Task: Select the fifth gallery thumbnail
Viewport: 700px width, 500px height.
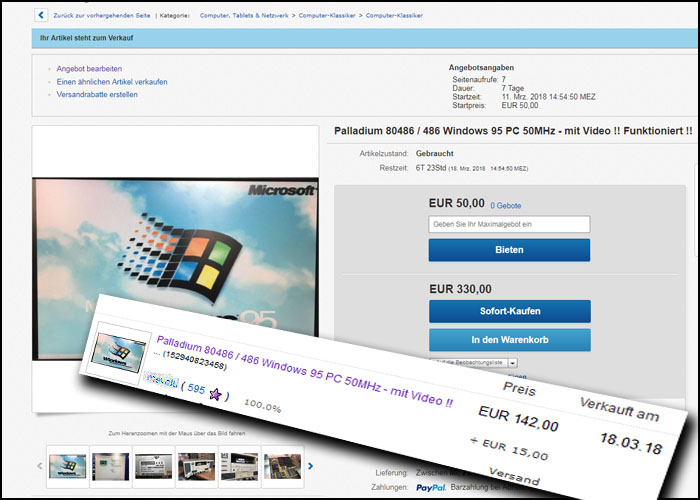Action: click(x=240, y=467)
